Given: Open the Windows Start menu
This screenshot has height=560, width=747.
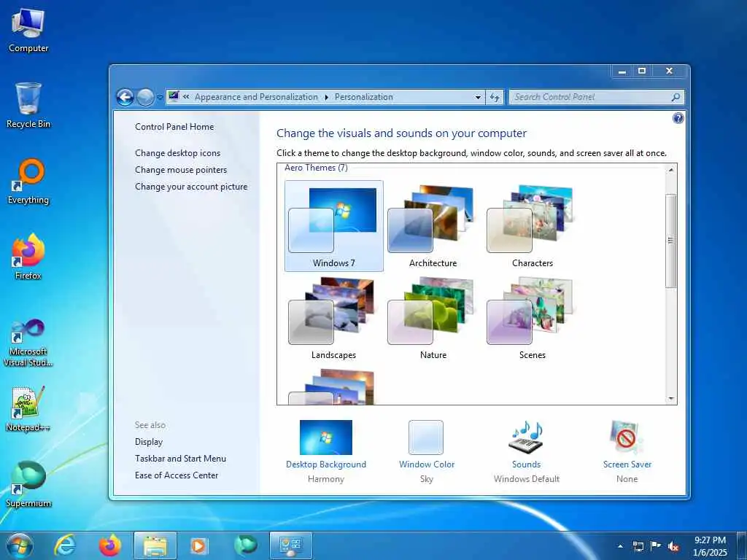Looking at the screenshot, I should [x=20, y=545].
